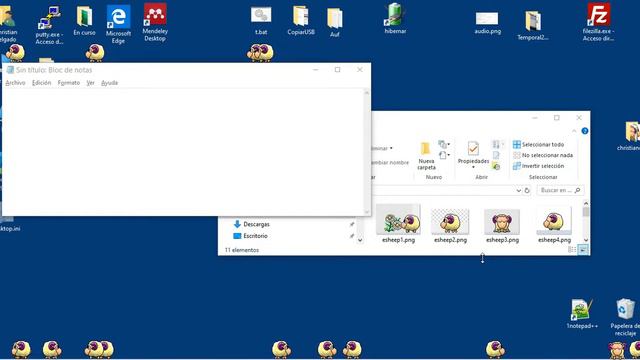This screenshot has height=360, width=640.
Task: Click No seleccionar nada in Explorer
Action: point(543,155)
